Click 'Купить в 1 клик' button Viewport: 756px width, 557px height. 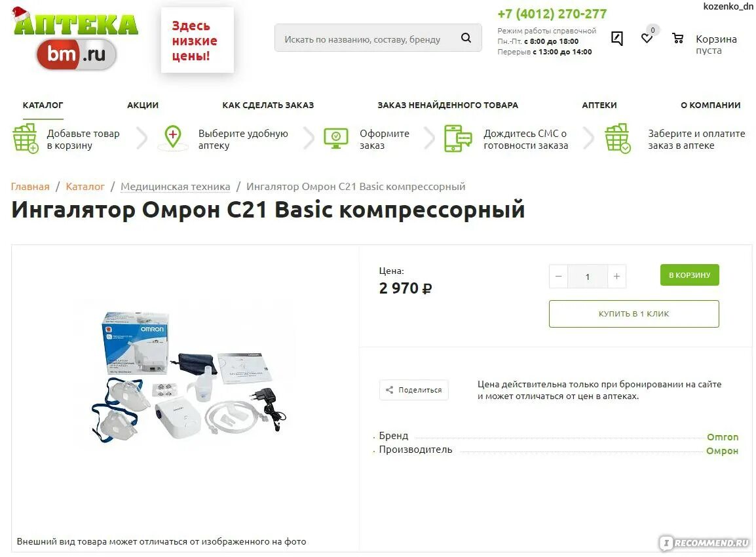(x=633, y=314)
